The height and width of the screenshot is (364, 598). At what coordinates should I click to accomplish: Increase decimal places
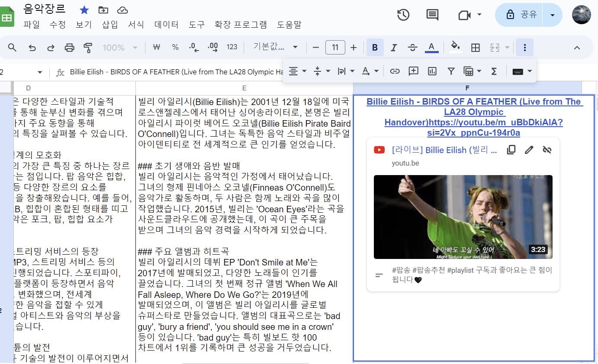coord(213,48)
